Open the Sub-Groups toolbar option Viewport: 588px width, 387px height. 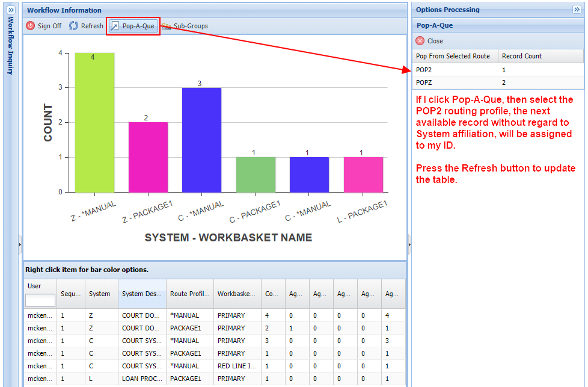coord(185,26)
